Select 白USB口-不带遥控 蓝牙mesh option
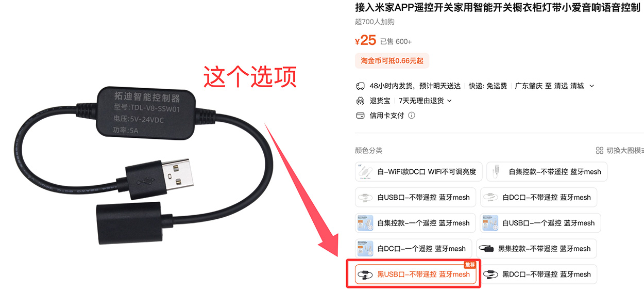The image size is (644, 290). (x=416, y=198)
